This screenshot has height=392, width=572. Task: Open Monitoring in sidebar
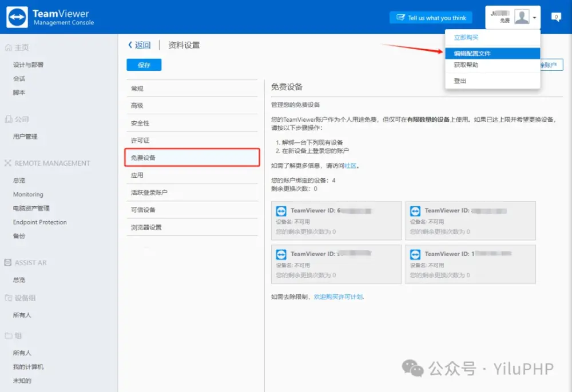(x=28, y=194)
